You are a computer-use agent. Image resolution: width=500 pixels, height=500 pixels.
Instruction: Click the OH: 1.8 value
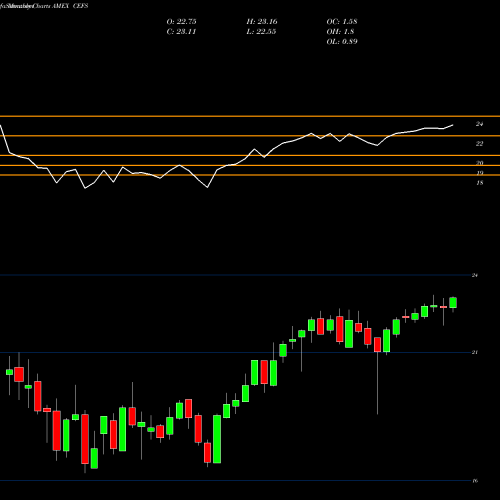(x=340, y=32)
